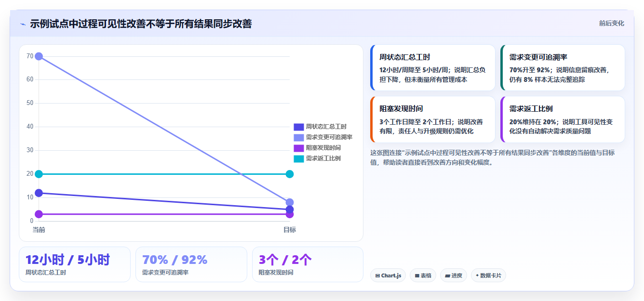This screenshot has height=301, width=644.
Task: Click the 进度 tag chip
Action: [453, 275]
